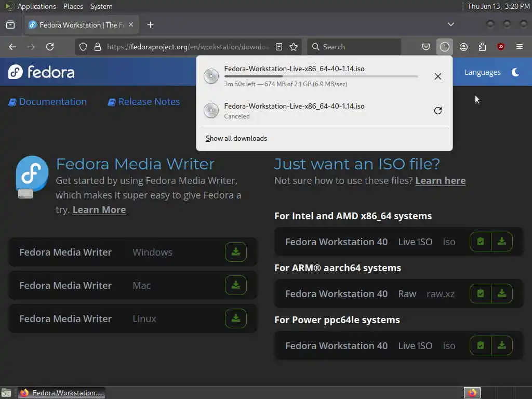Click Fedora Workstation taskbar window button
The height and width of the screenshot is (399, 532).
[61, 393]
